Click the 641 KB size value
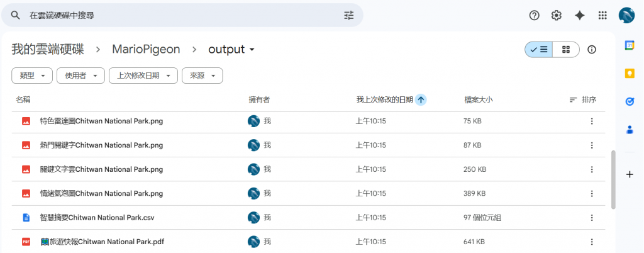The image size is (644, 253). (474, 242)
